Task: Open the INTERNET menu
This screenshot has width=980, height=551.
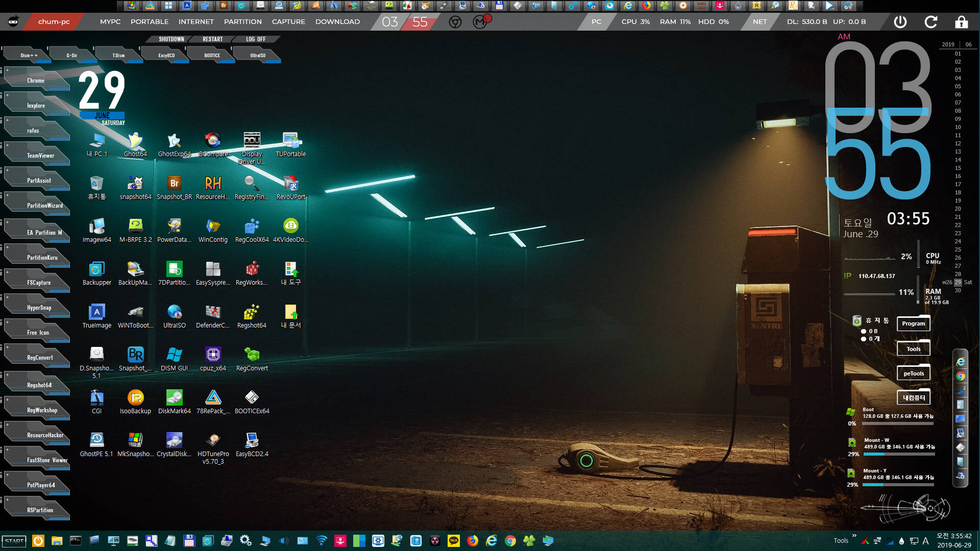Action: click(196, 22)
